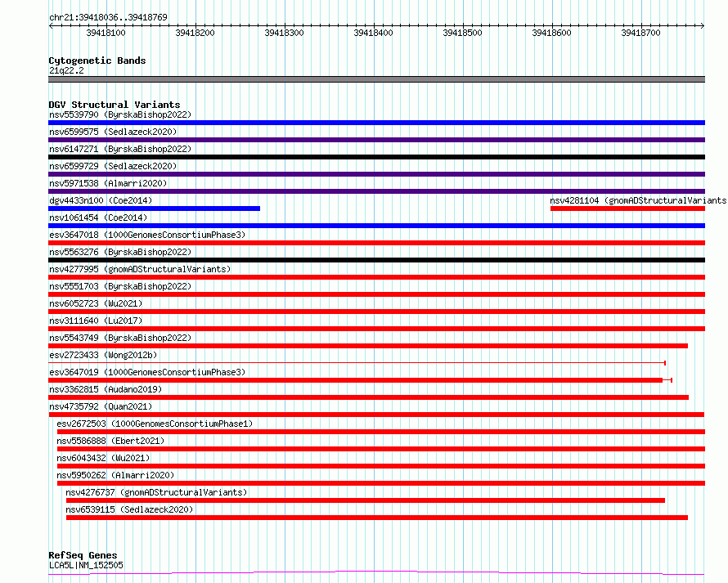The height and width of the screenshot is (583, 728).
Task: Click nsv3362815 (Audano2019) label
Action: click(x=106, y=389)
